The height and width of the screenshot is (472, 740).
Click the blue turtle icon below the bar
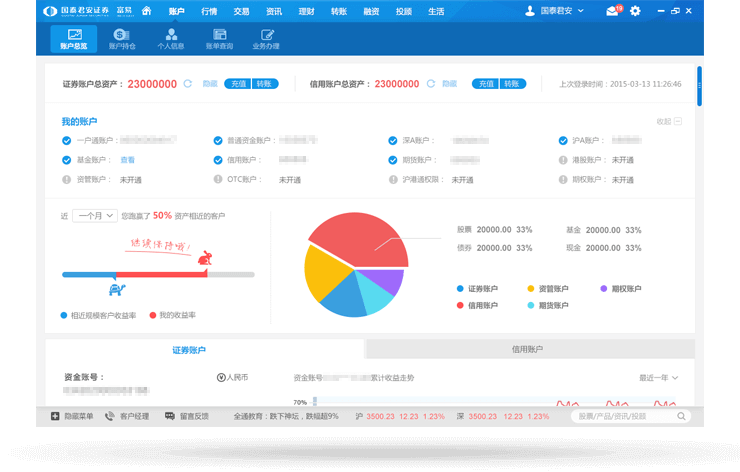[117, 289]
